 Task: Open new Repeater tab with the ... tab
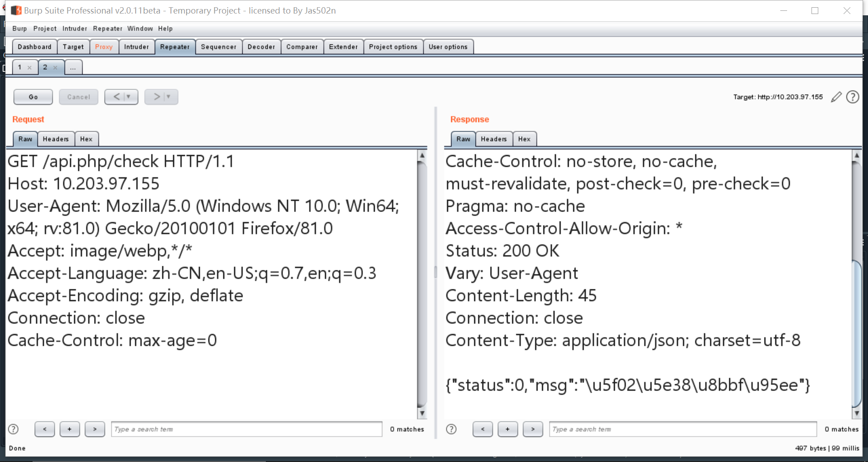tap(73, 68)
